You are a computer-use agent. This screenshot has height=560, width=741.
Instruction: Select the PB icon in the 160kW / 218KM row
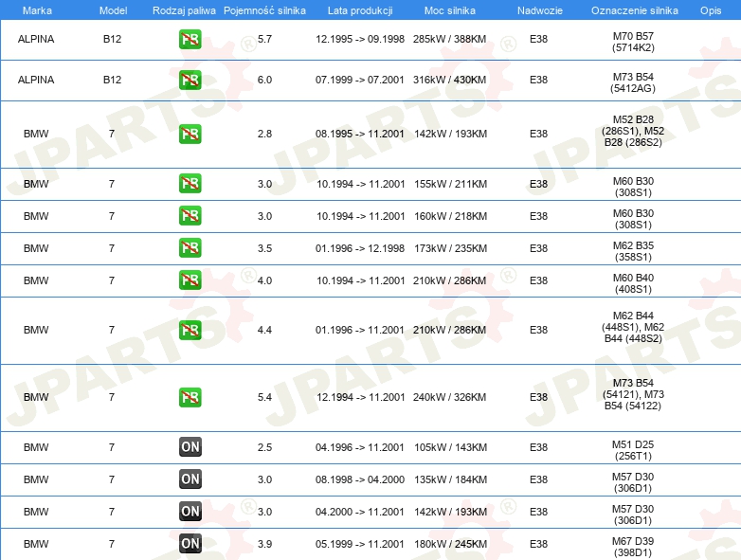190,215
